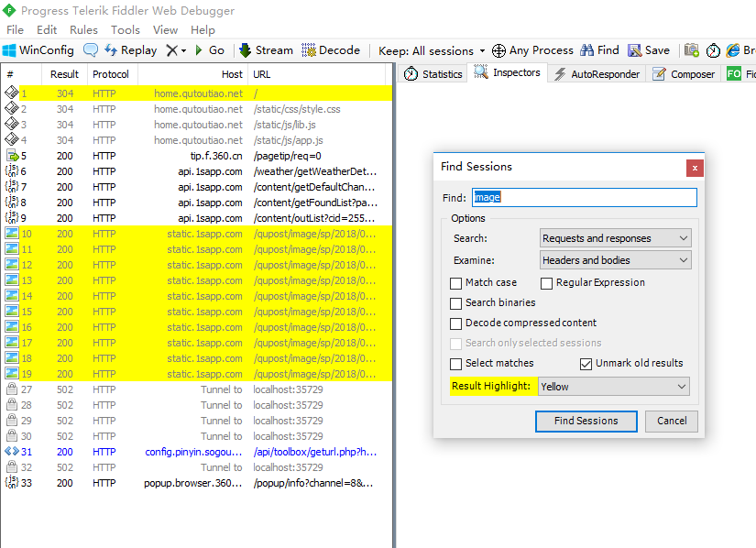Click the WinConfig toolbar icon
756x548 pixels.
pos(38,50)
